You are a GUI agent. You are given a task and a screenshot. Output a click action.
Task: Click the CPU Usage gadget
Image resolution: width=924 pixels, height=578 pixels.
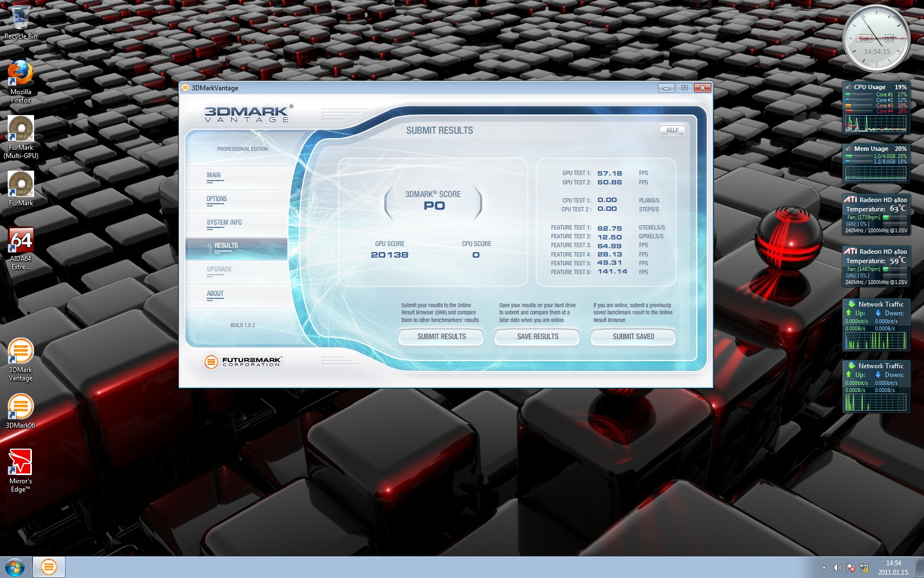click(876, 108)
